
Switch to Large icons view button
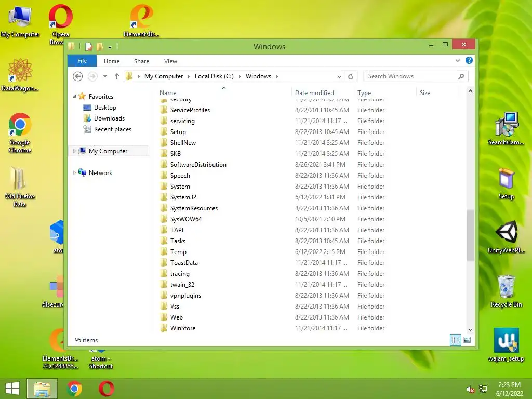point(467,340)
